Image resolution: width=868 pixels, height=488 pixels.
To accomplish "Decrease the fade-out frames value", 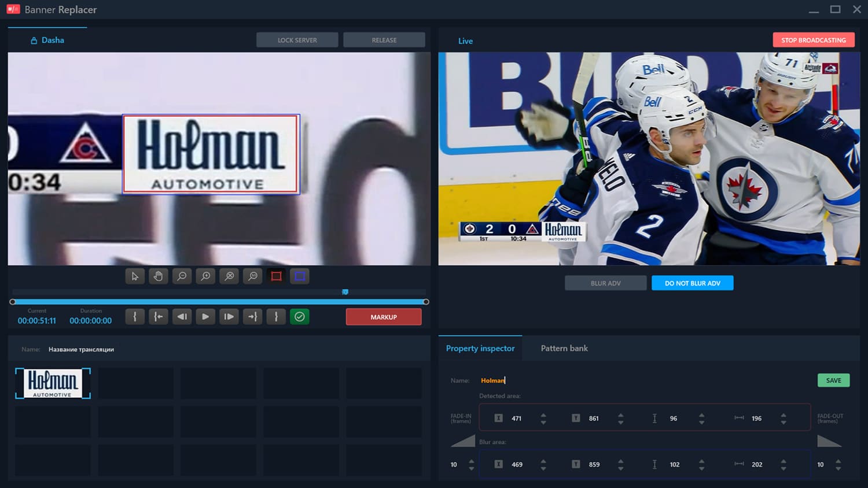I will (838, 469).
